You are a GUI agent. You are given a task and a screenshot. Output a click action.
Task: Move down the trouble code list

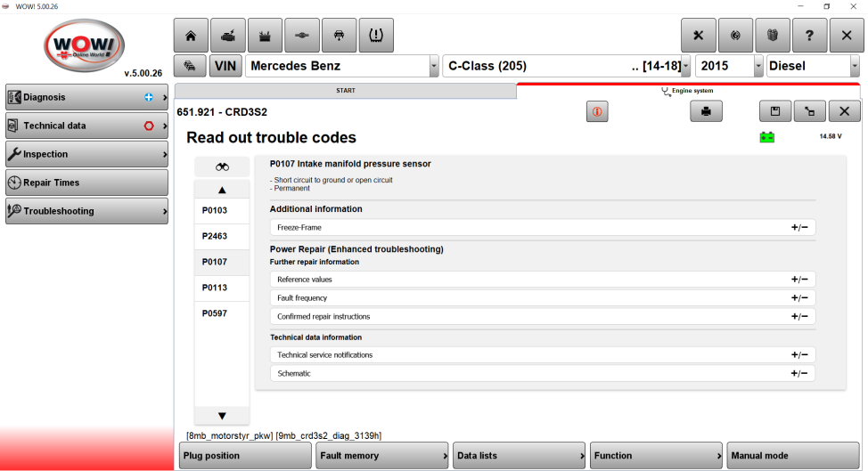coord(222,416)
